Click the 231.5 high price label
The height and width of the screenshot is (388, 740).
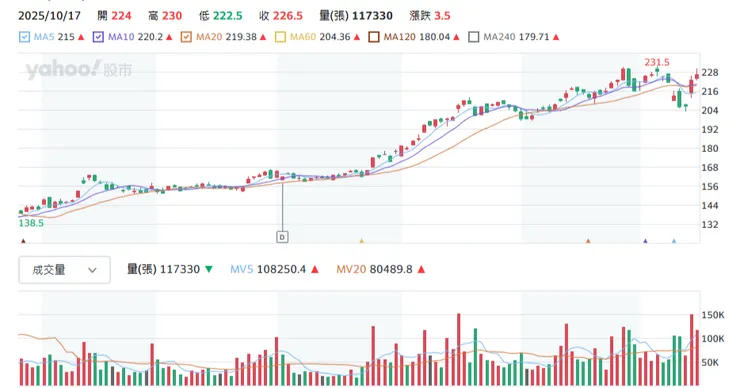coord(657,62)
